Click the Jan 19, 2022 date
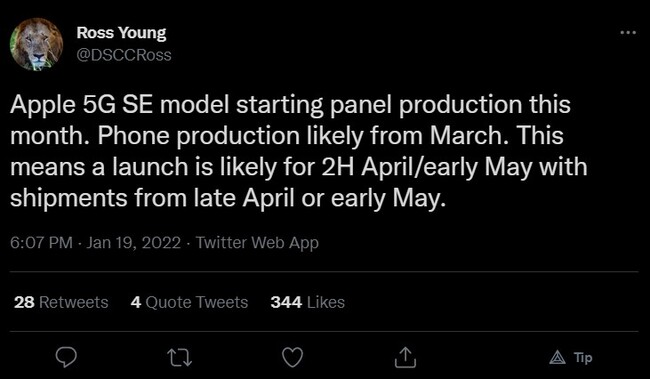Viewport: 650px width, 379px height. (x=133, y=243)
